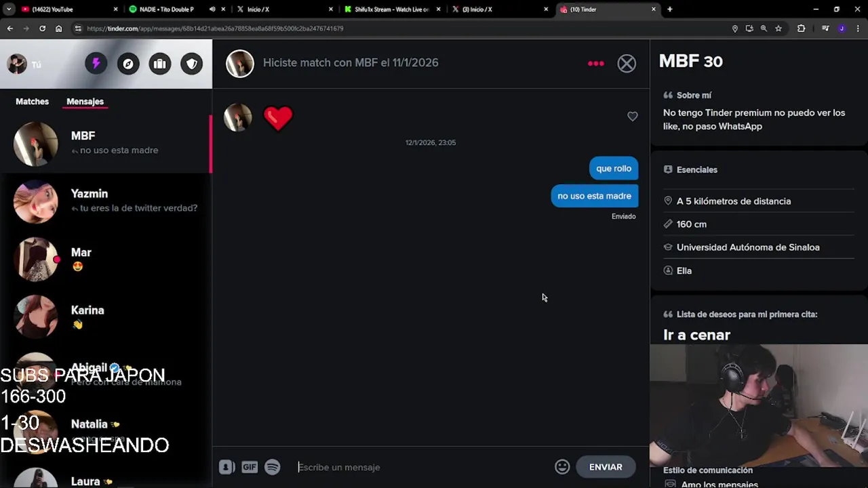
Task: Open the Explore compass icon
Action: (x=128, y=64)
